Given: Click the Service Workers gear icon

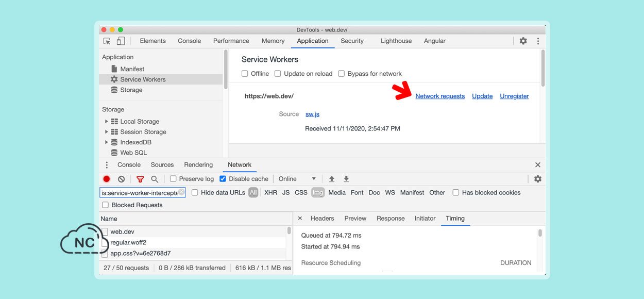Looking at the screenshot, I should [114, 79].
